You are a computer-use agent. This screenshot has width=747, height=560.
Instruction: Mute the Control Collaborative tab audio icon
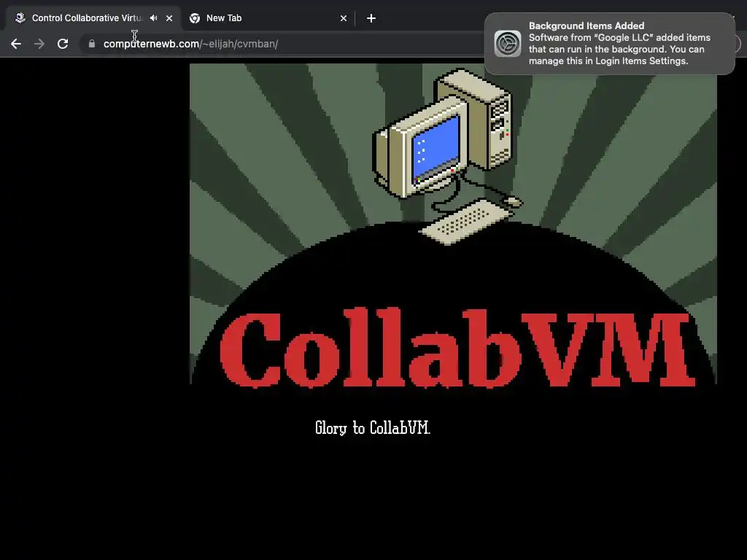click(x=153, y=18)
